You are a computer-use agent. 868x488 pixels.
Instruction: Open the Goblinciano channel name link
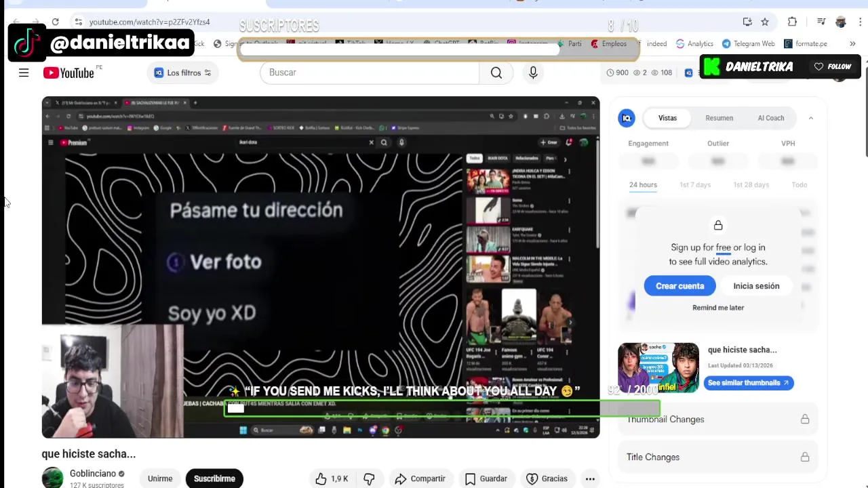point(93,474)
